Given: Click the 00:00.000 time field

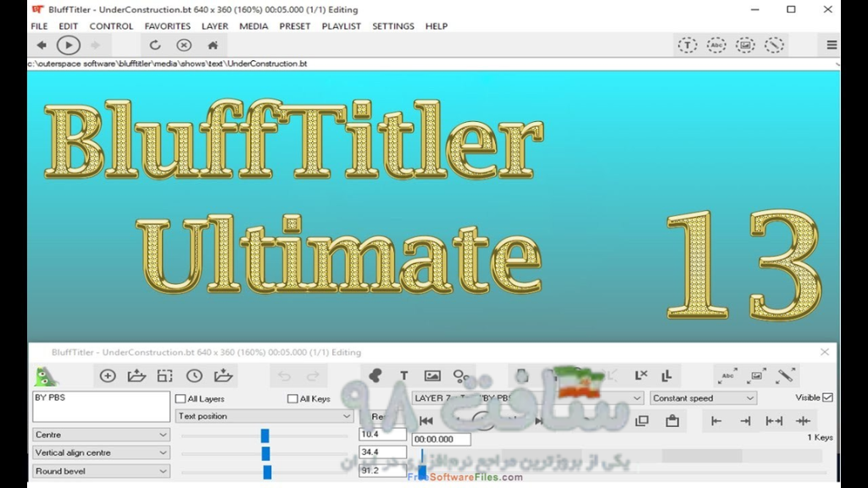Looking at the screenshot, I should [441, 440].
